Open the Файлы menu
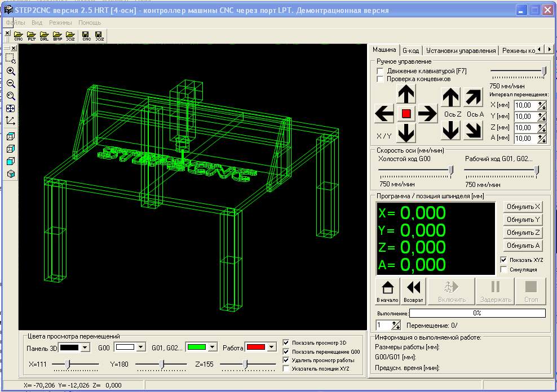Screen dimensions: 557x392 pyautogui.click(x=15, y=23)
